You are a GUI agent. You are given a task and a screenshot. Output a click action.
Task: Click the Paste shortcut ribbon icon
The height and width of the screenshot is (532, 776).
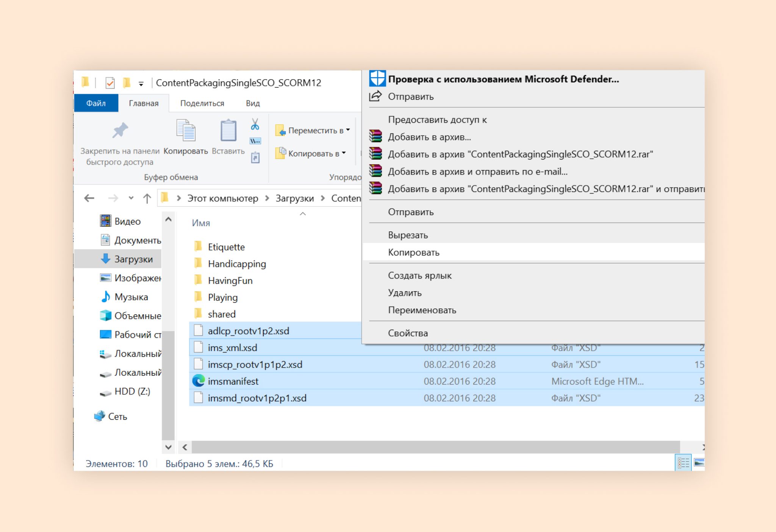click(x=255, y=158)
